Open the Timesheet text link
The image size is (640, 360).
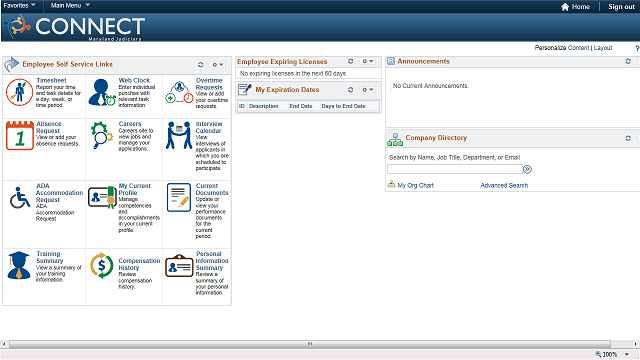click(x=51, y=80)
